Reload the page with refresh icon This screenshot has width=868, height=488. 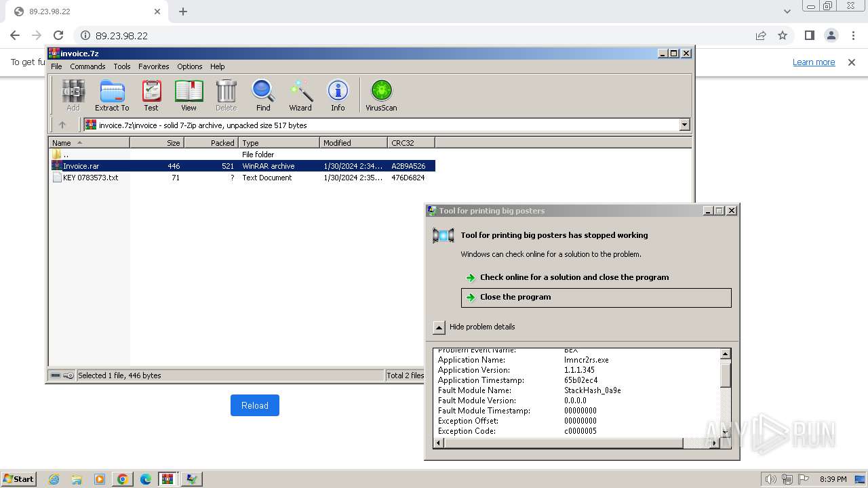coord(58,35)
